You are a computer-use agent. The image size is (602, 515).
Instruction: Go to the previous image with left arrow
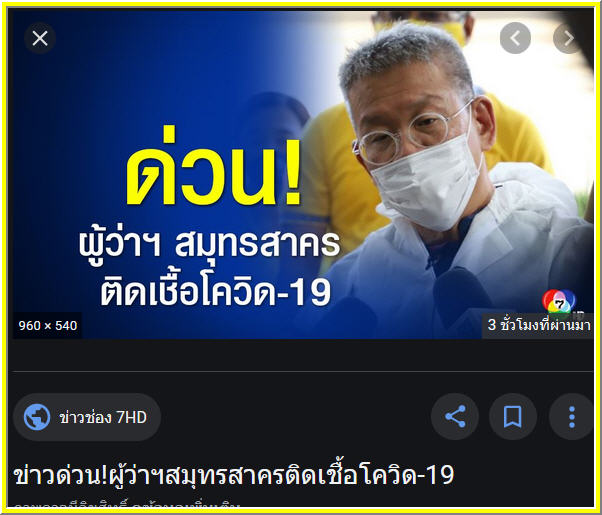515,38
